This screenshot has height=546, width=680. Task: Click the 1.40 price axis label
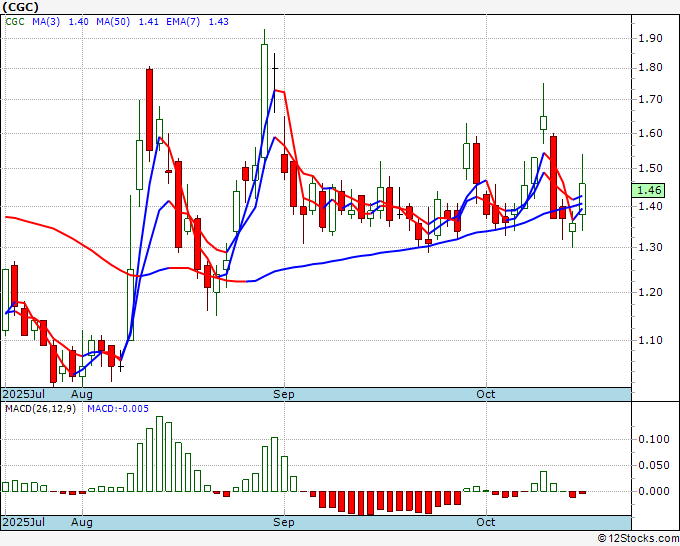coord(651,206)
